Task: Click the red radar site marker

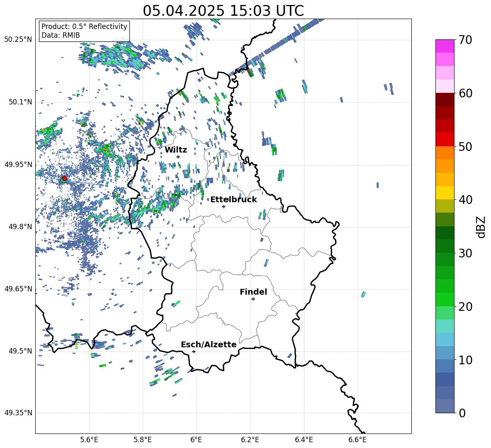Action: click(64, 178)
